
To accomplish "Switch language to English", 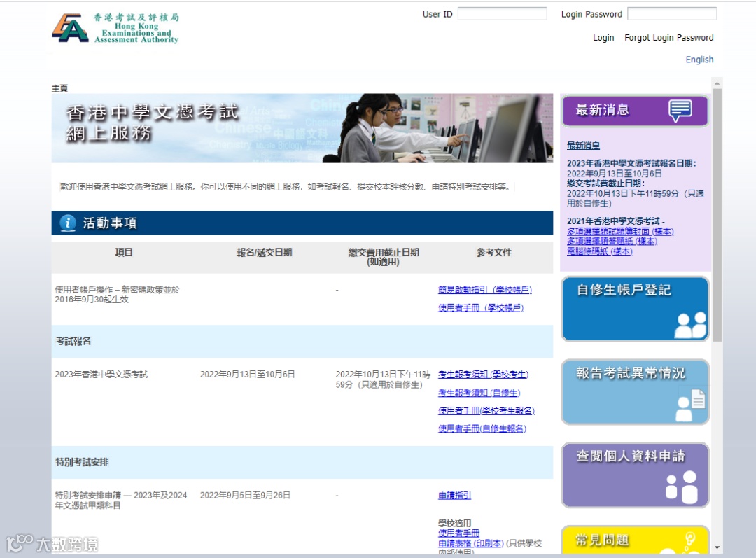I will pyautogui.click(x=699, y=60).
